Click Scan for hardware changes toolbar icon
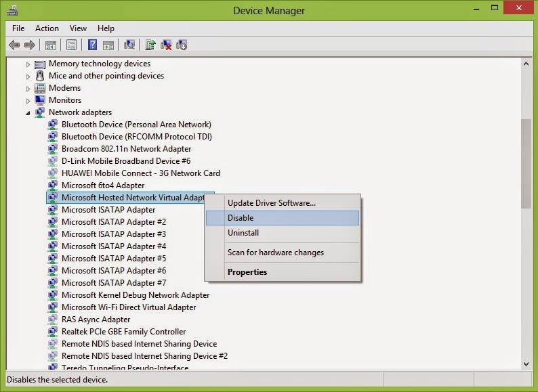Image resolution: width=538 pixels, height=392 pixels. [129, 45]
